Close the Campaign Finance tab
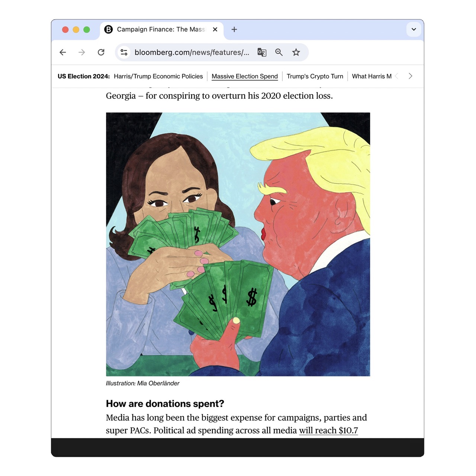Image resolution: width=476 pixels, height=476 pixels. pos(215,29)
